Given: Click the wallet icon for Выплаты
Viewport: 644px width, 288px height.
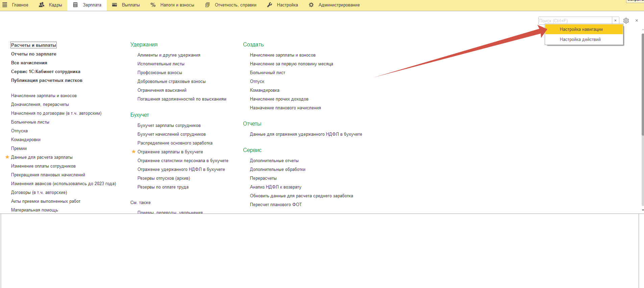Looking at the screenshot, I should pos(115,5).
